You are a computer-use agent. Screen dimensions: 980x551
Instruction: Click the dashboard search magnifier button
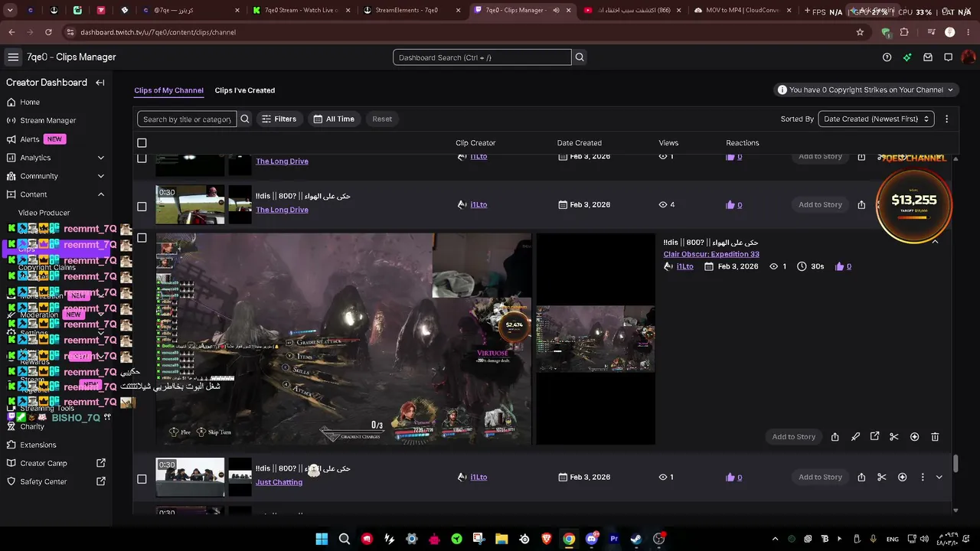580,57
